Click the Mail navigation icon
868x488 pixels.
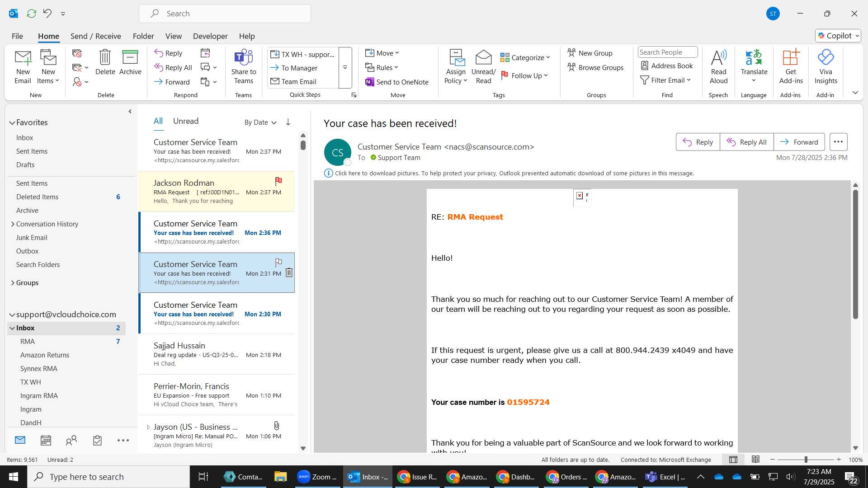(20, 440)
